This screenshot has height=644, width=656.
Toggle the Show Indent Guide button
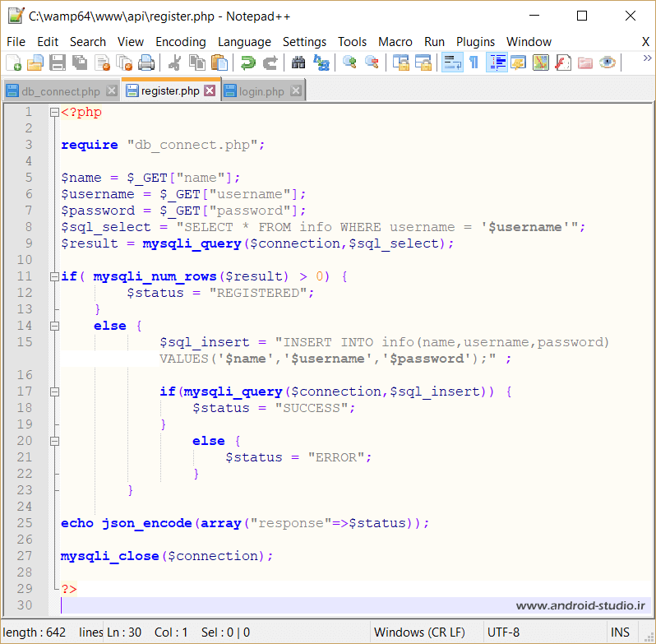(x=497, y=63)
